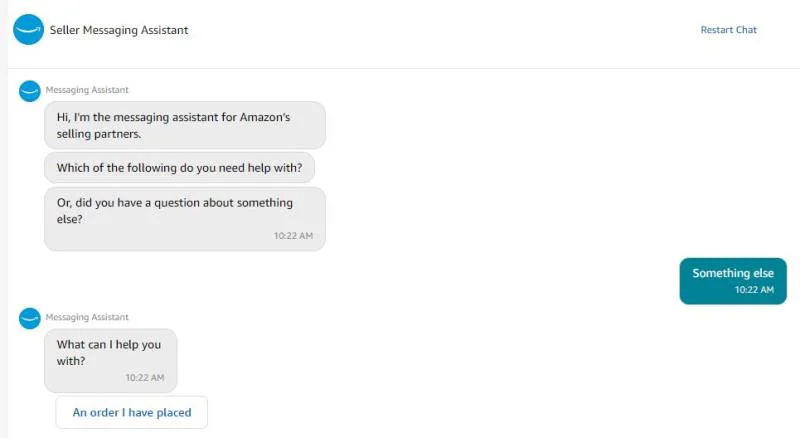Click the 'Something else' sent message bubble
The width and height of the screenshot is (800, 438).
(x=733, y=281)
